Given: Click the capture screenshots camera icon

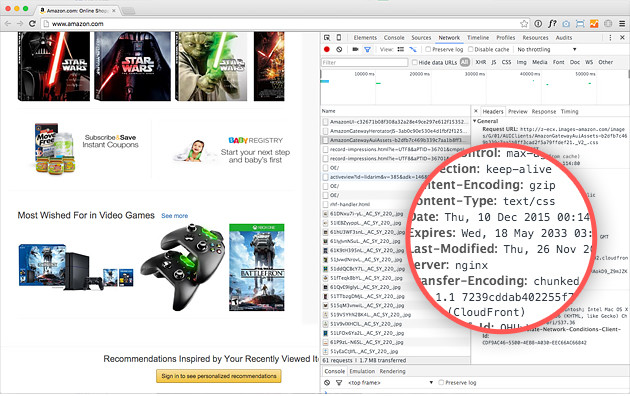Looking at the screenshot, I should point(355,49).
